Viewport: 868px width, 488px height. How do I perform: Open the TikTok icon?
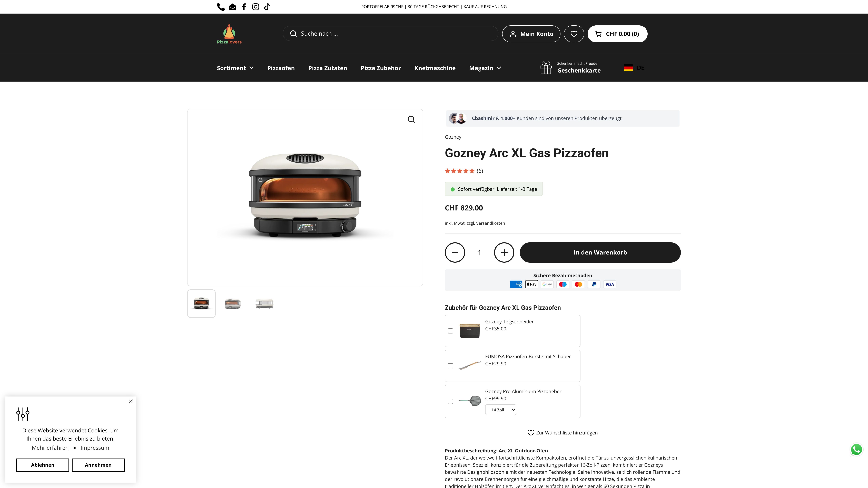tap(267, 6)
